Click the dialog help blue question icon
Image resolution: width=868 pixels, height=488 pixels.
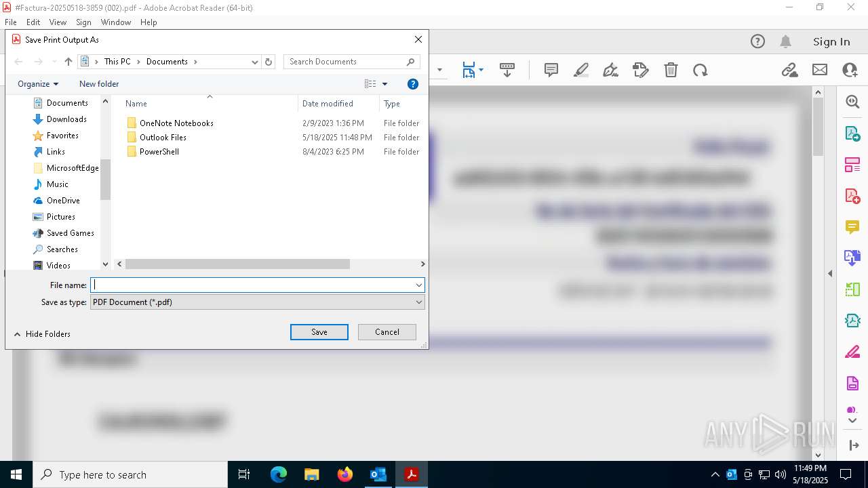(413, 84)
